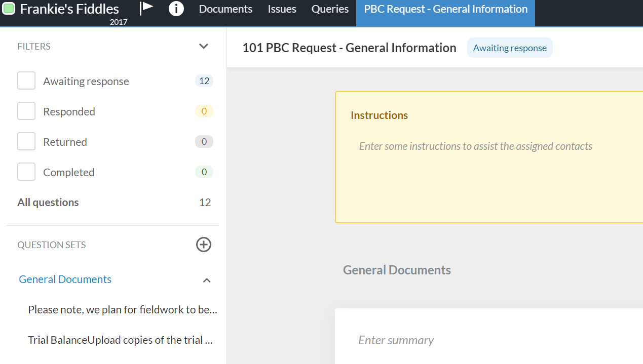The width and height of the screenshot is (643, 364).
Task: Open the Documents tab
Action: (225, 9)
